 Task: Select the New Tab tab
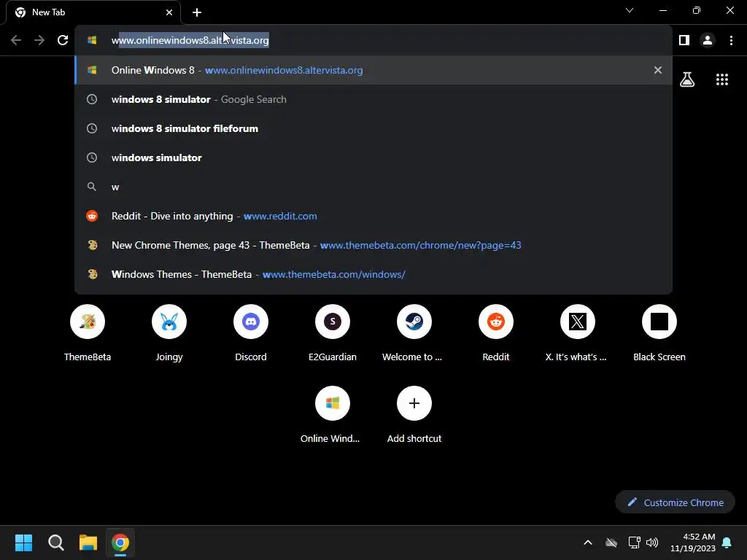pyautogui.click(x=94, y=12)
